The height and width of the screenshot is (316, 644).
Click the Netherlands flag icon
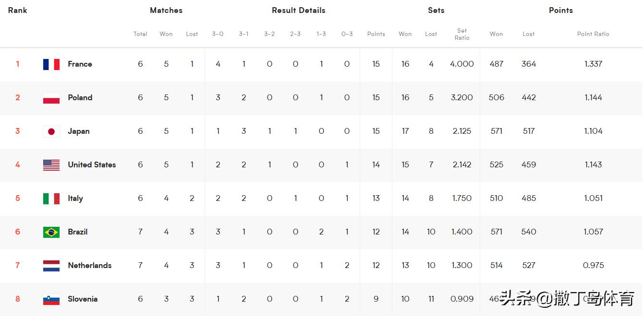click(51, 266)
